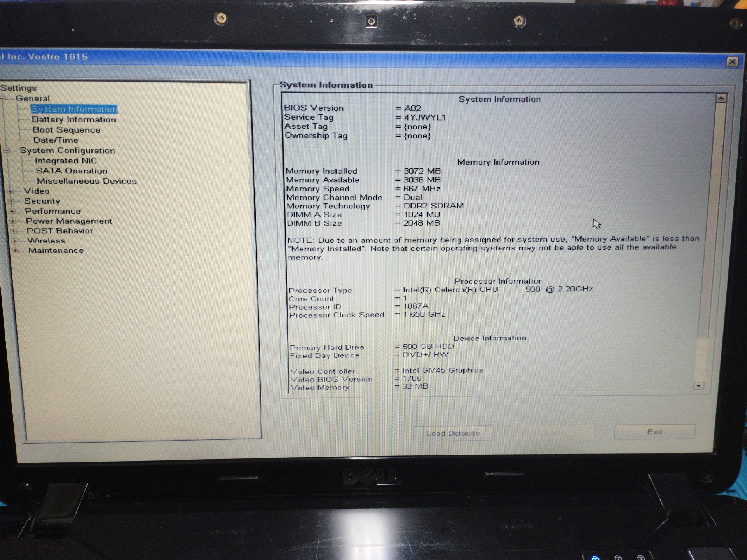Expand the Video node
Image resolution: width=747 pixels, height=560 pixels.
10,191
